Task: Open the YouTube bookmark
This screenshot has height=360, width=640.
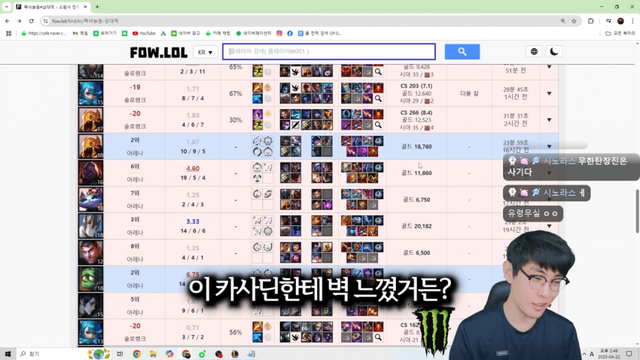Action: pyautogui.click(x=144, y=33)
